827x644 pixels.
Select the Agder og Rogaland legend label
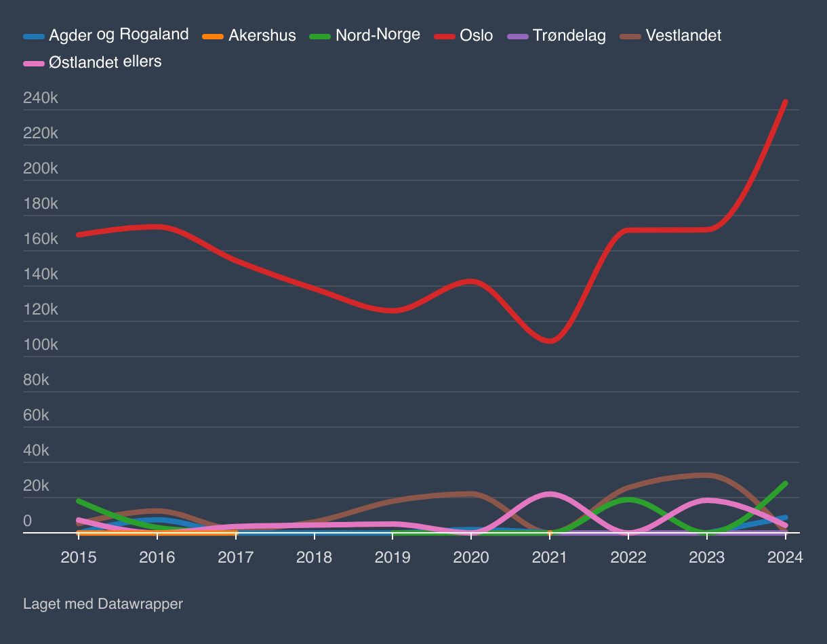[x=119, y=35]
